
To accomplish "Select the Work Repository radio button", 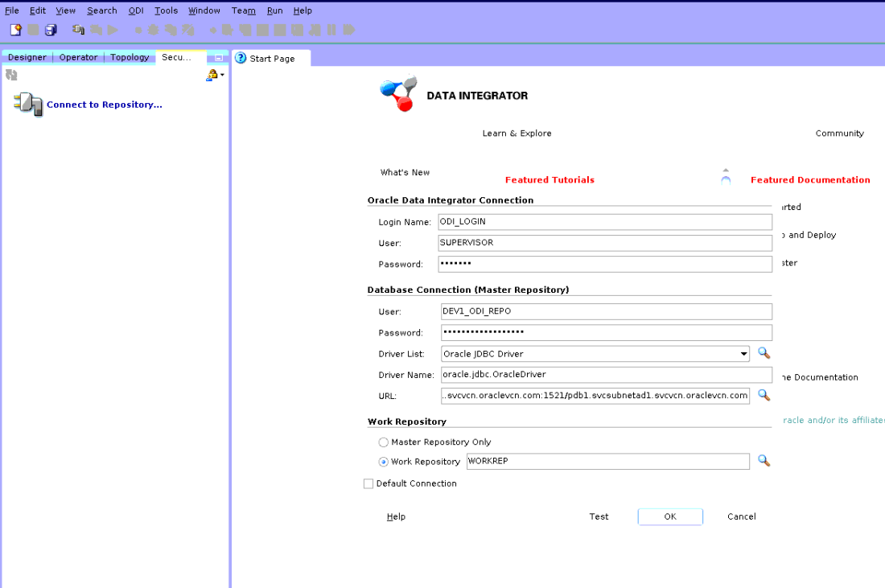I will pyautogui.click(x=383, y=462).
